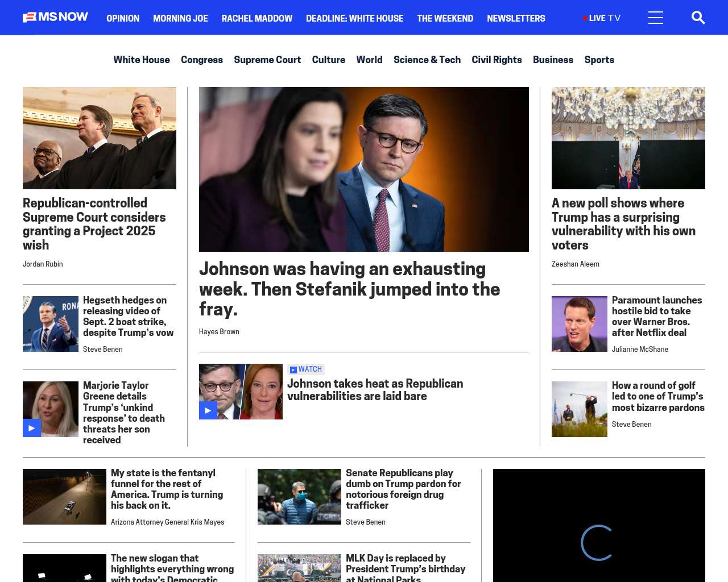
Task: Click the WATCH badge icon
Action: click(x=293, y=370)
